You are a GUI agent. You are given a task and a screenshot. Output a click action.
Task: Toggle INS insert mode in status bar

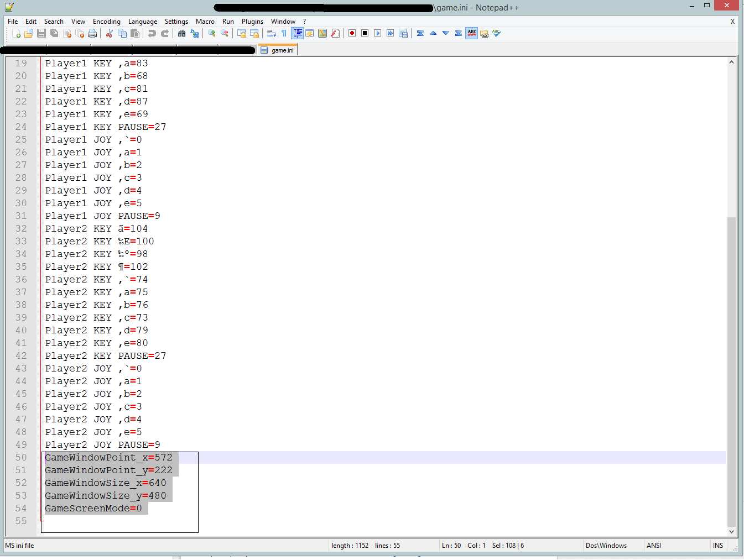coord(718,546)
